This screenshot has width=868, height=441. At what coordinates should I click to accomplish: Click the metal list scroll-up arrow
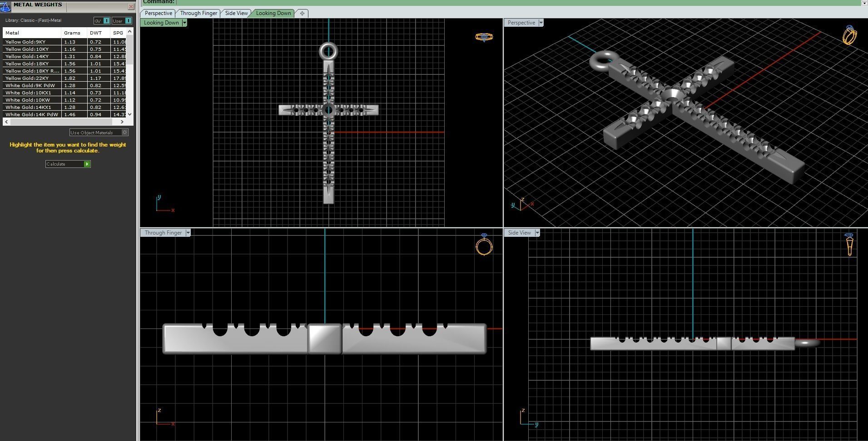(130, 31)
